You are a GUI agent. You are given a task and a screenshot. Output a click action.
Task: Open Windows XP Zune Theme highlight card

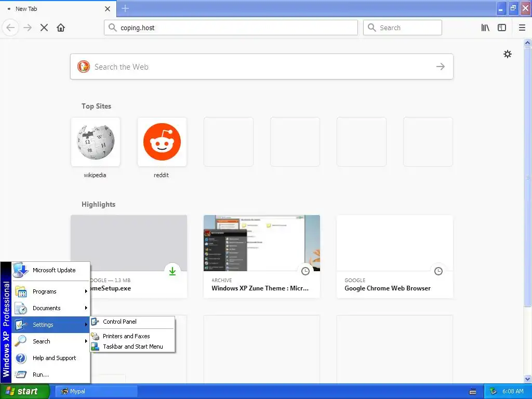(x=262, y=257)
